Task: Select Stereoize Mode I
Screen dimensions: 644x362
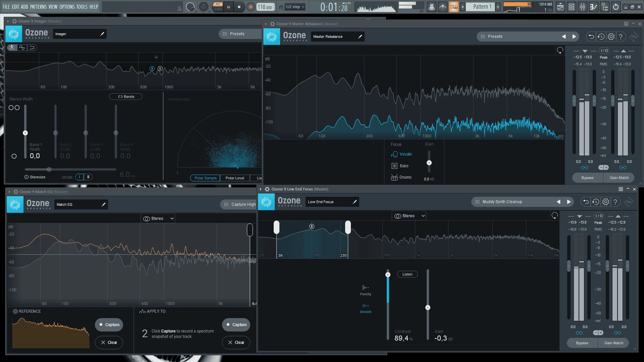Action: tap(80, 177)
